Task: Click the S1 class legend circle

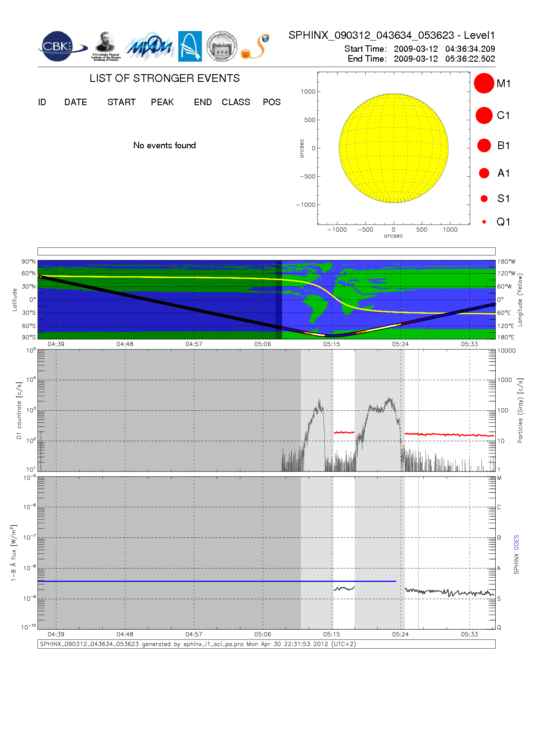Action: [484, 199]
